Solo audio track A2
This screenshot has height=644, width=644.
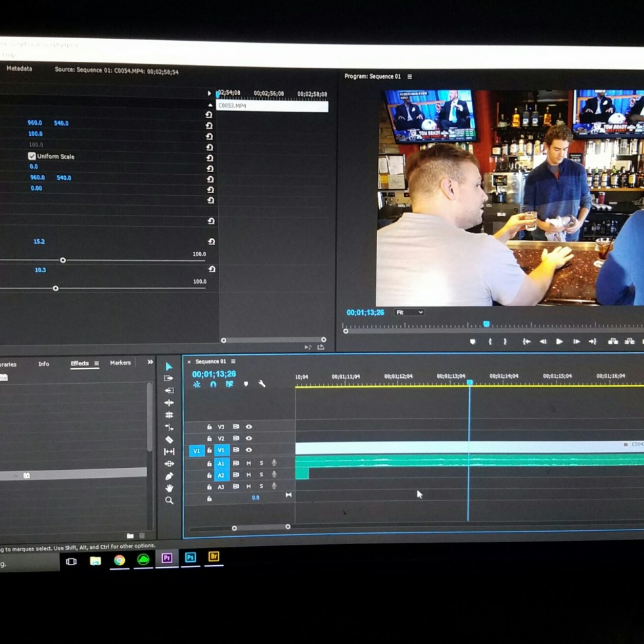pyautogui.click(x=261, y=475)
